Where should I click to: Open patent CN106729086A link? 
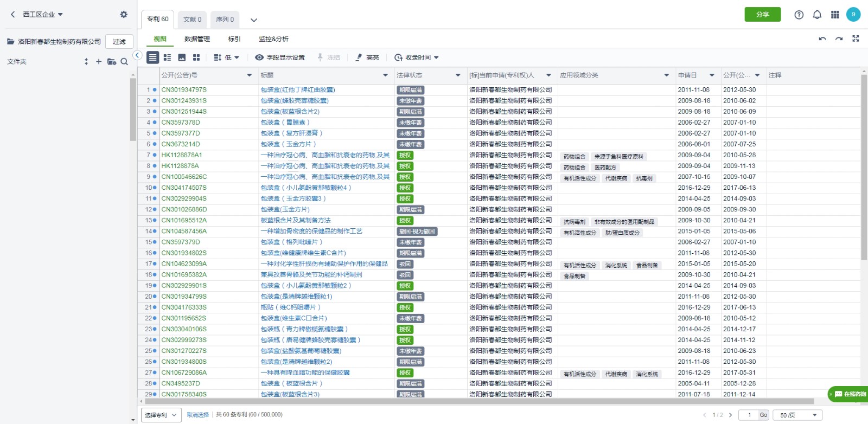pyautogui.click(x=184, y=373)
